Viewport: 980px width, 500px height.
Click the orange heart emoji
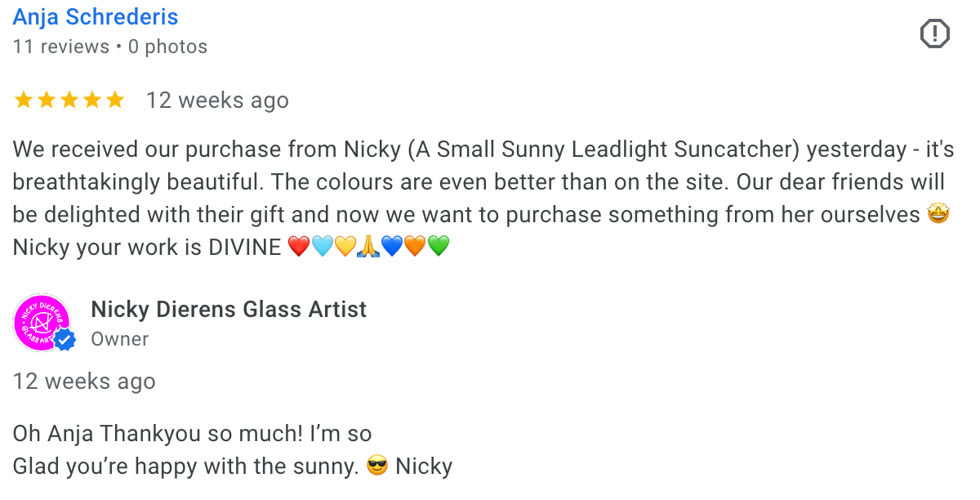(x=416, y=246)
